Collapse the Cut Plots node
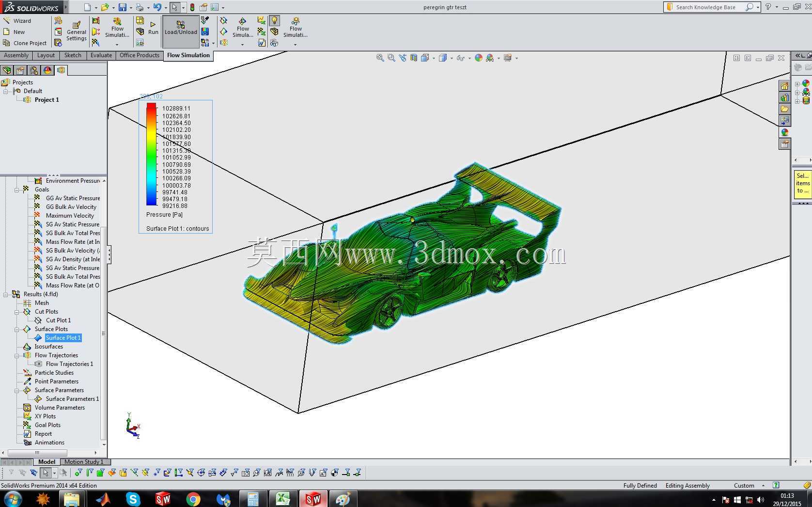Image resolution: width=812 pixels, height=507 pixels. pyautogui.click(x=17, y=312)
